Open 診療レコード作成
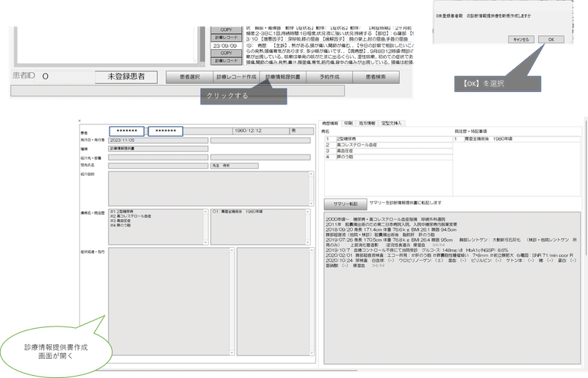 [x=236, y=77]
